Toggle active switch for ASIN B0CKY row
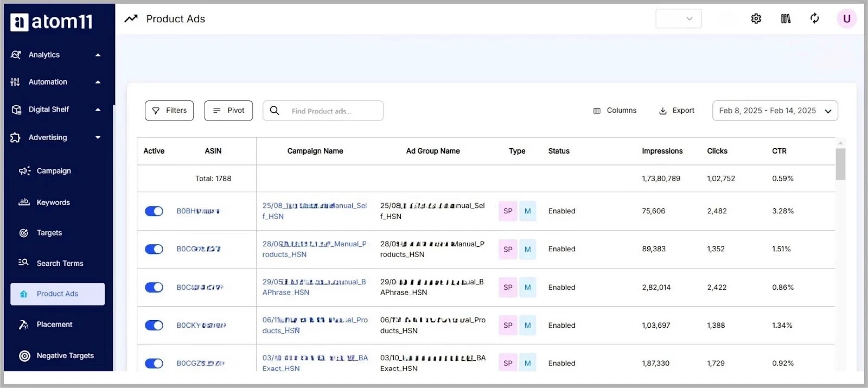This screenshot has height=388, width=868. pos(154,326)
